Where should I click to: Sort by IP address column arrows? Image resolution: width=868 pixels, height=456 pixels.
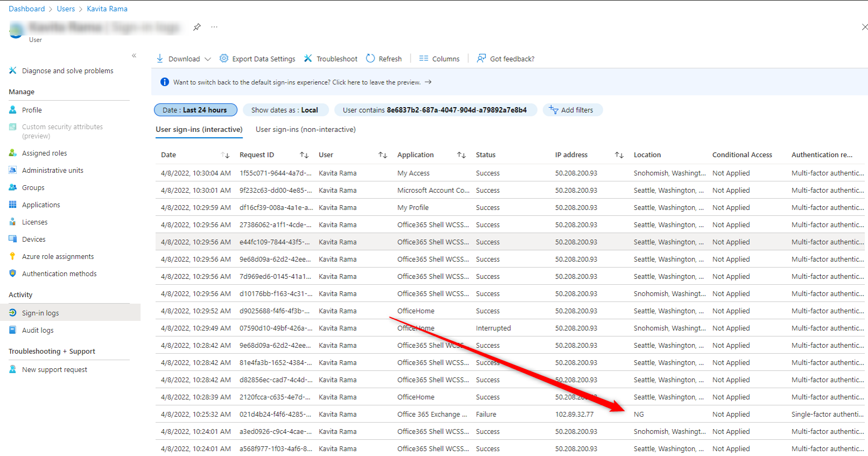tap(619, 155)
